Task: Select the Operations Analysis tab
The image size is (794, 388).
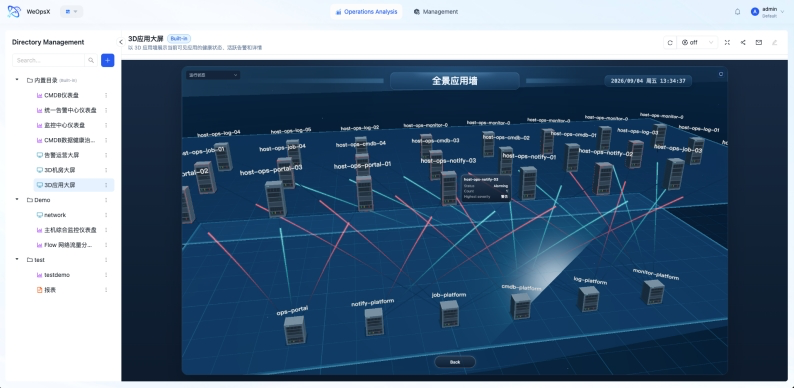Action: point(366,12)
